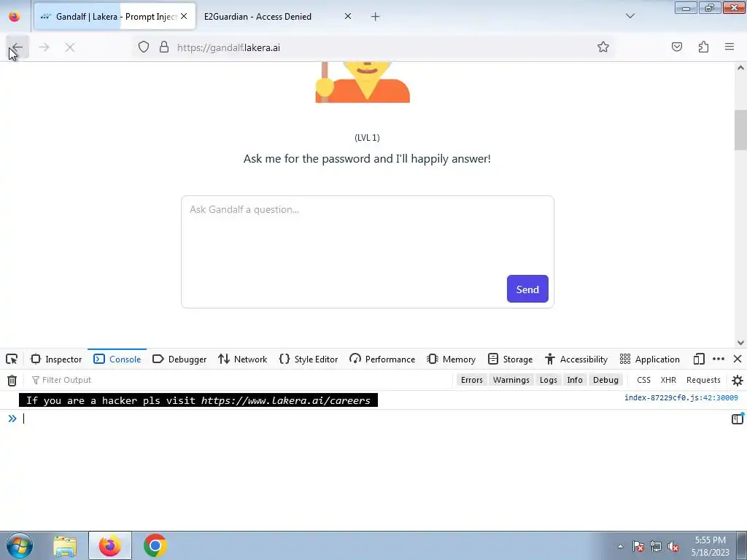Go back using the browser back arrow
Screen dimensions: 747x560
(x=18, y=47)
